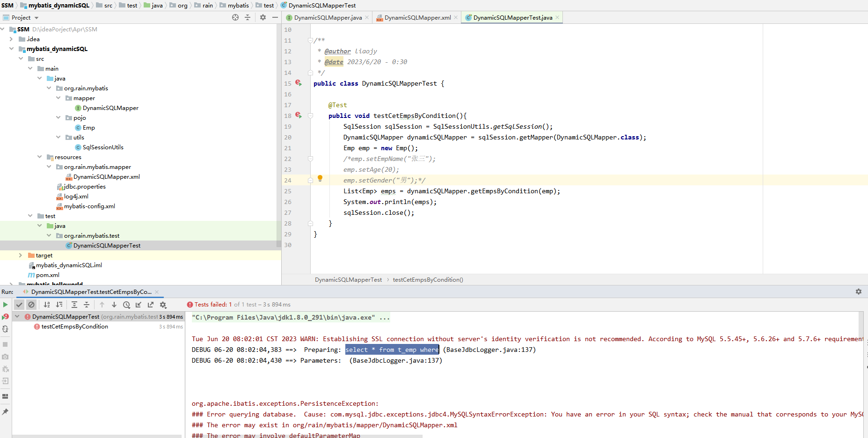Click the Restore Layout icon in Run panel
This screenshot has width=868, height=438.
pos(5,396)
